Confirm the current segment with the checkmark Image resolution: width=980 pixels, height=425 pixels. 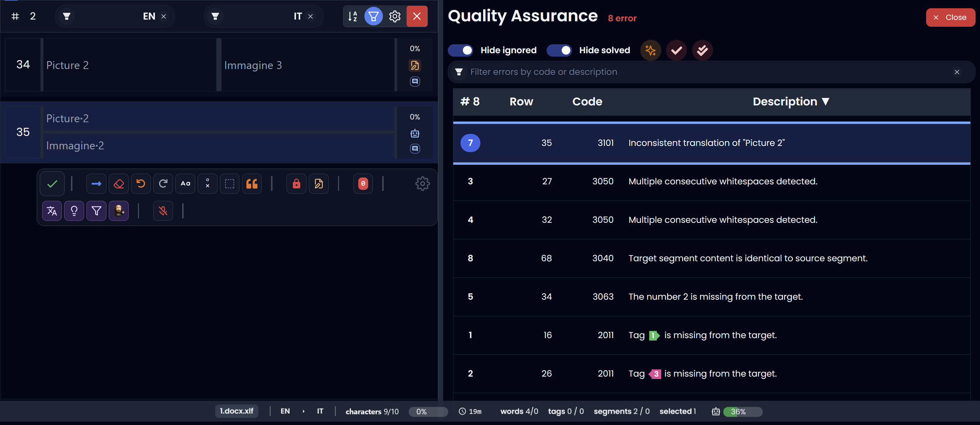52,183
